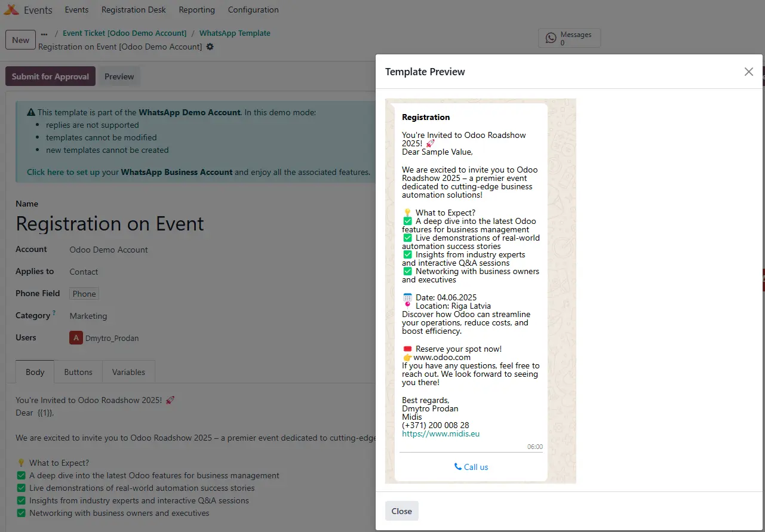The height and width of the screenshot is (532, 765).
Task: Click the breadcrumb ellipsis icon
Action: tap(44, 34)
